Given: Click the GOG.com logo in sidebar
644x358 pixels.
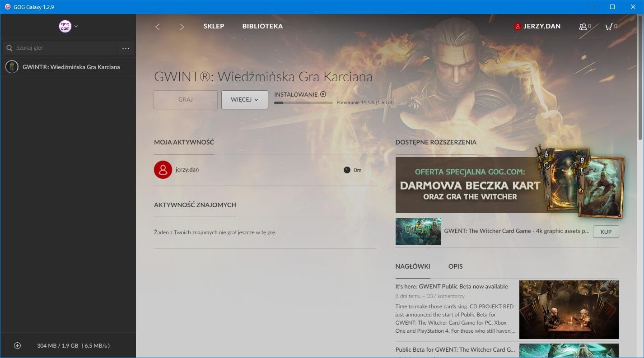Looking at the screenshot, I should coord(65,26).
